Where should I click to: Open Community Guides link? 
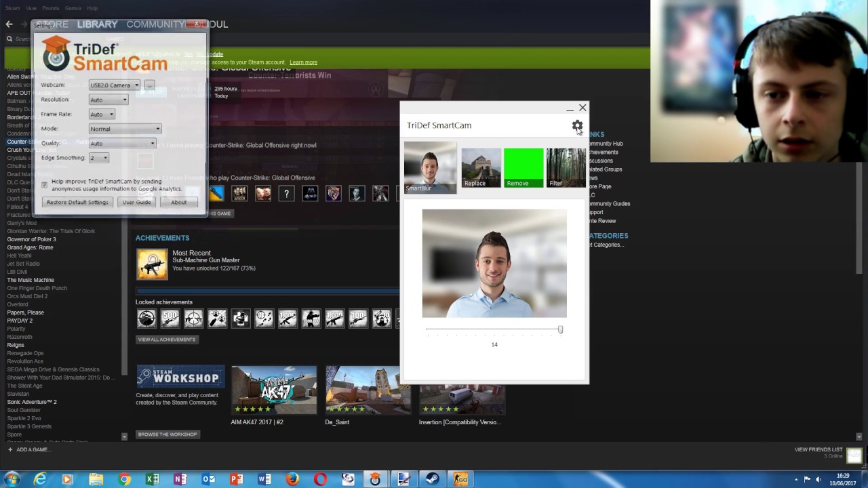click(609, 203)
